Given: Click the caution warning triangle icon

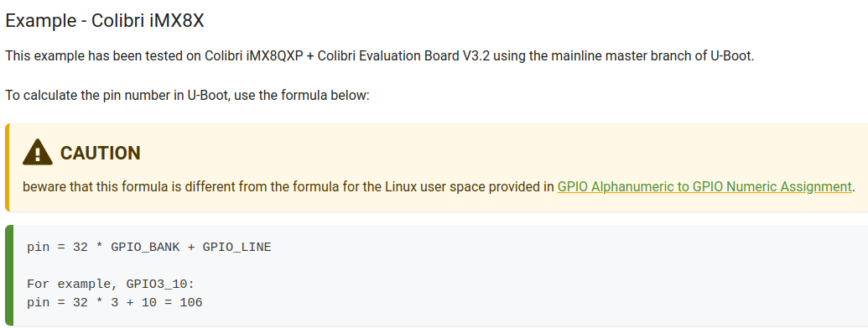Looking at the screenshot, I should pos(38,152).
